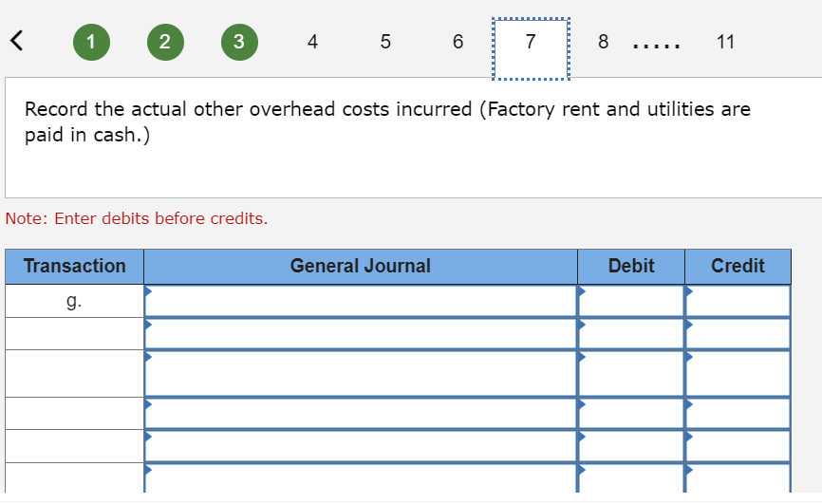The width and height of the screenshot is (822, 504).
Task: Click the third (tall) row Credit field
Action: point(738,373)
